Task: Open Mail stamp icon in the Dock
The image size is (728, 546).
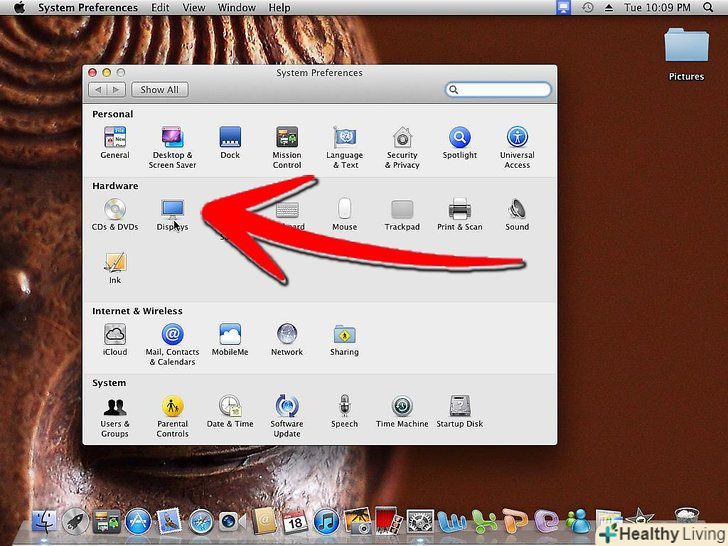Action: click(169, 521)
